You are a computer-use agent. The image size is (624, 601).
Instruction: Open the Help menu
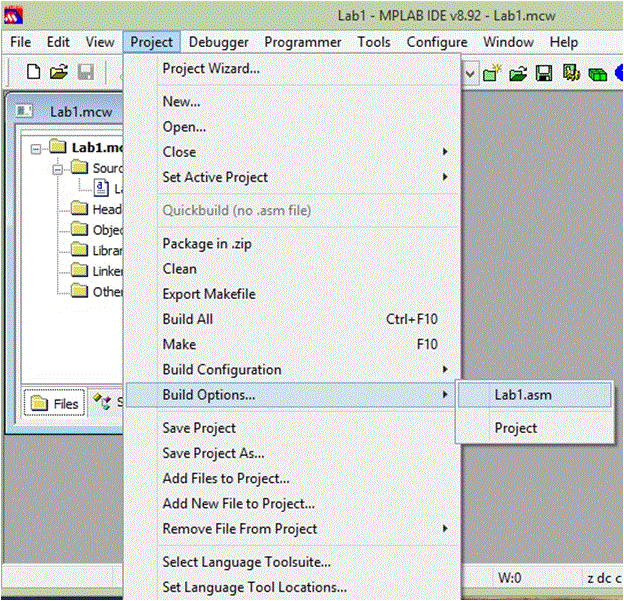[564, 42]
